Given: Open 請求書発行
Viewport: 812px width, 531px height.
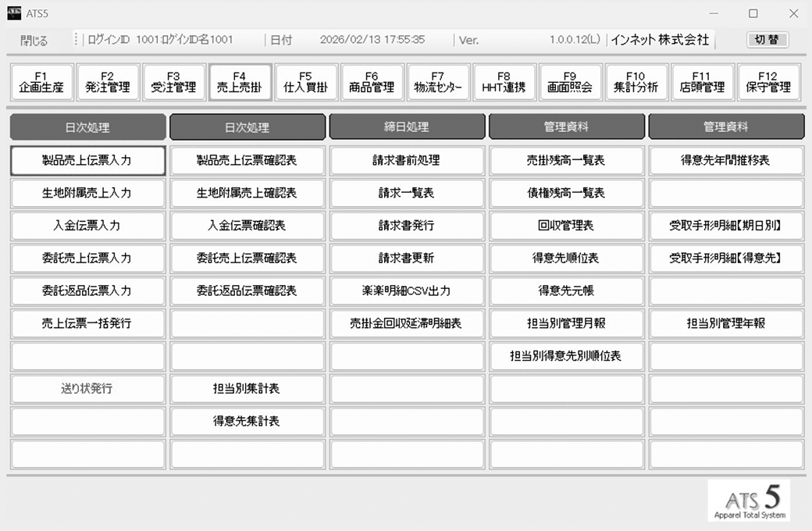Looking at the screenshot, I should (407, 226).
